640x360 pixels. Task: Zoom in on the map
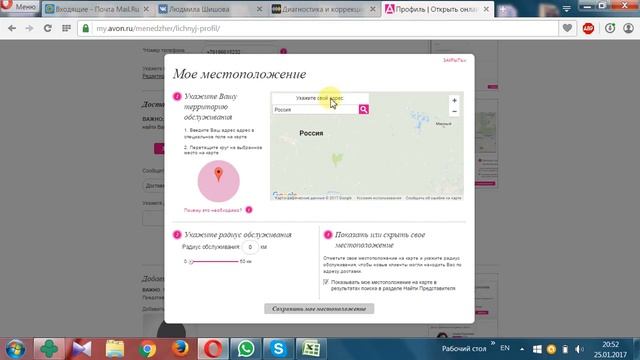point(454,100)
